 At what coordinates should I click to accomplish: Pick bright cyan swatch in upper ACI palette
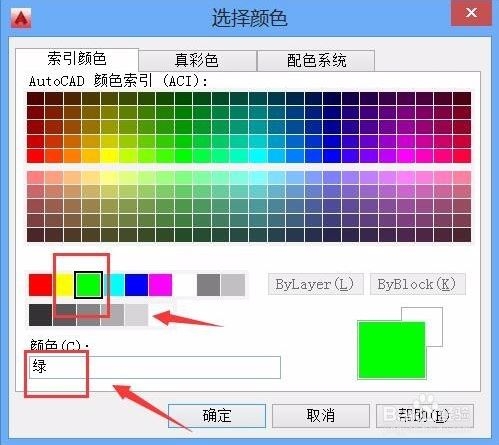[258, 156]
